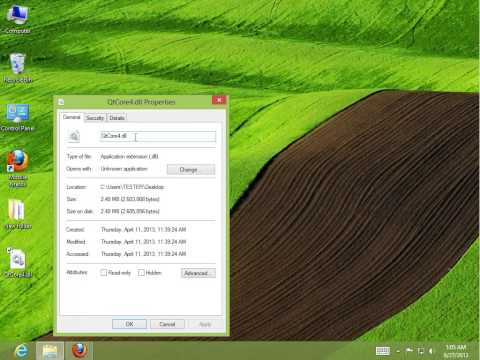Open the Computer desktop icon
Viewport: 480px width, 360px height.
click(17, 19)
